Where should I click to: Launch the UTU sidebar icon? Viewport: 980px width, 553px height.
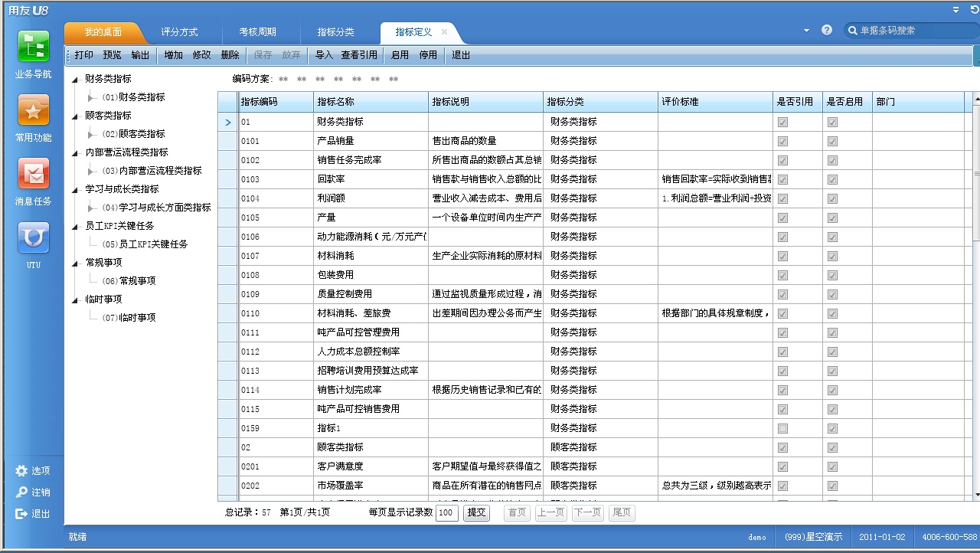point(33,237)
